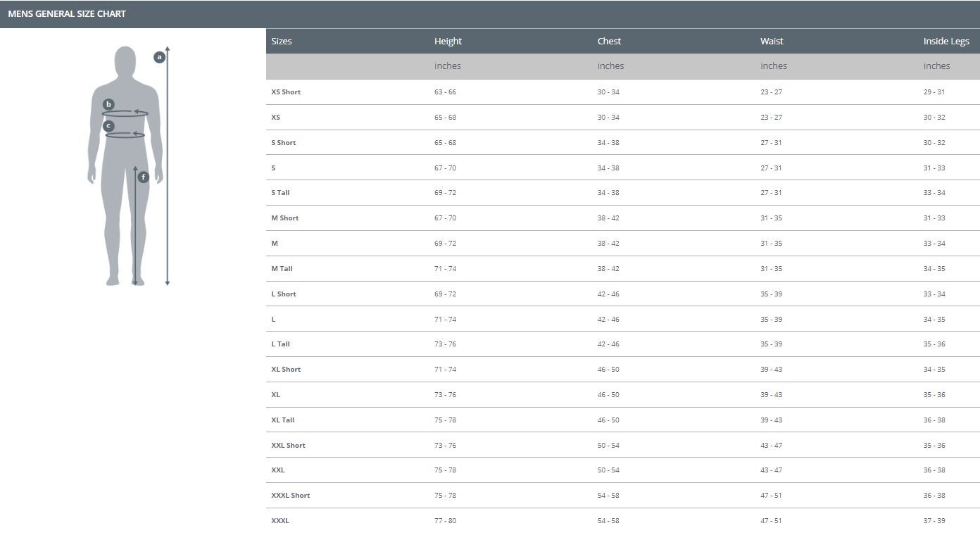Viewport: 980px width, 540px height.
Task: Click the 'inches' unit cell under Waist
Action: pyautogui.click(x=773, y=65)
